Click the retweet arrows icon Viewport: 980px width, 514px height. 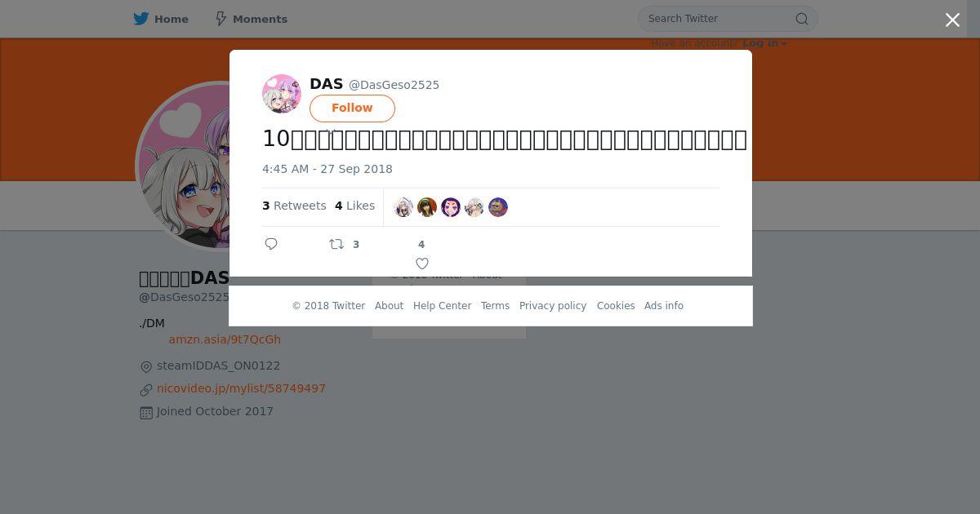click(x=336, y=244)
